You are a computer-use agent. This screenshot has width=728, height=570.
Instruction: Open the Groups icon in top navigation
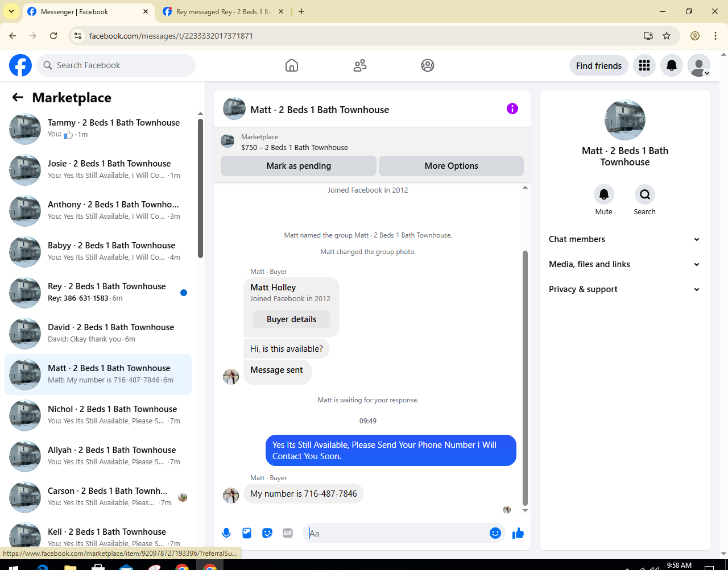coord(428,65)
